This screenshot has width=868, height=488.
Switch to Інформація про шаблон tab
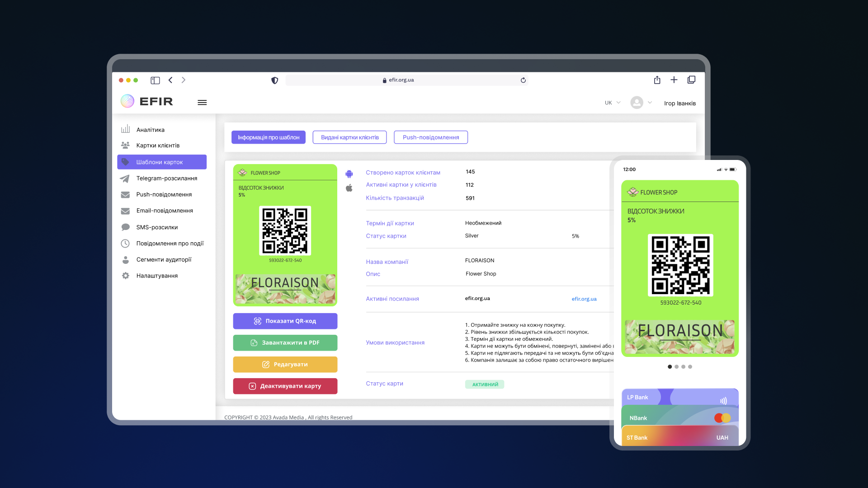[269, 137]
